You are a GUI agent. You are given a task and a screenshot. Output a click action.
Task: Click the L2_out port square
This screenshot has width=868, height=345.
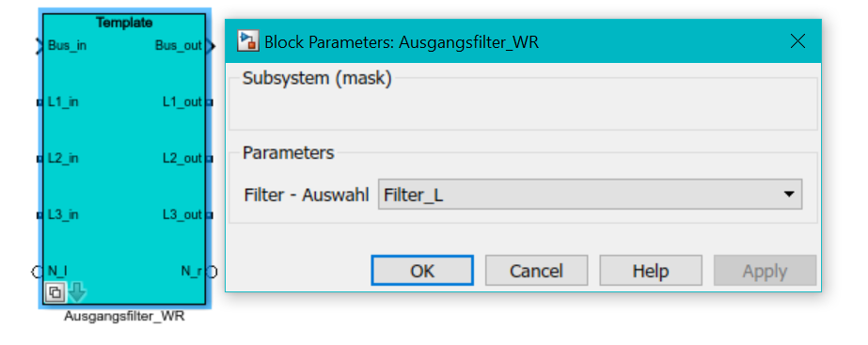tap(210, 160)
